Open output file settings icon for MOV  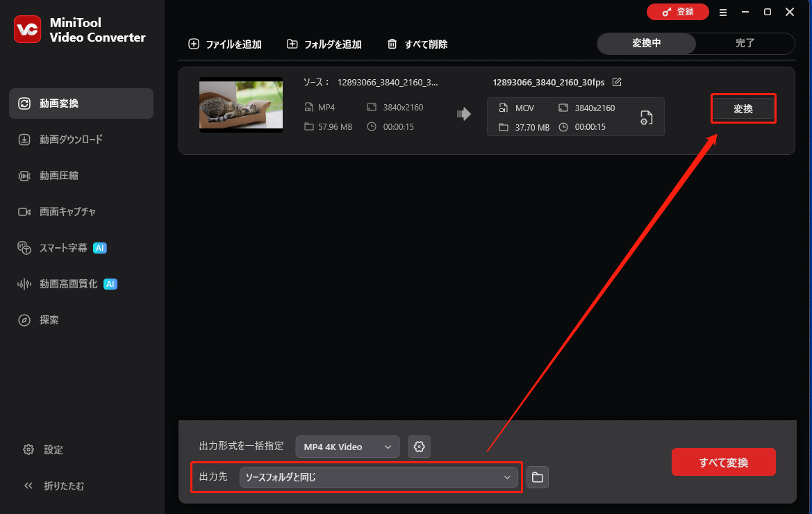(x=646, y=117)
